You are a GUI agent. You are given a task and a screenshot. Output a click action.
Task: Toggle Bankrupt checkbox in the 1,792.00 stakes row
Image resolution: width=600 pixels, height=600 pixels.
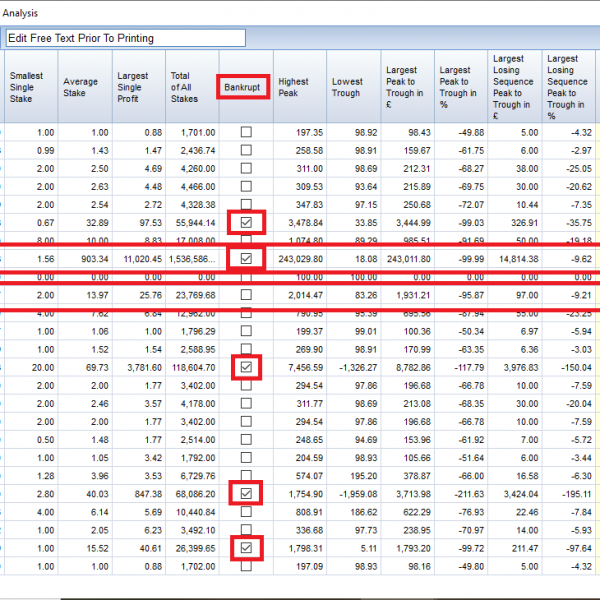tap(246, 458)
